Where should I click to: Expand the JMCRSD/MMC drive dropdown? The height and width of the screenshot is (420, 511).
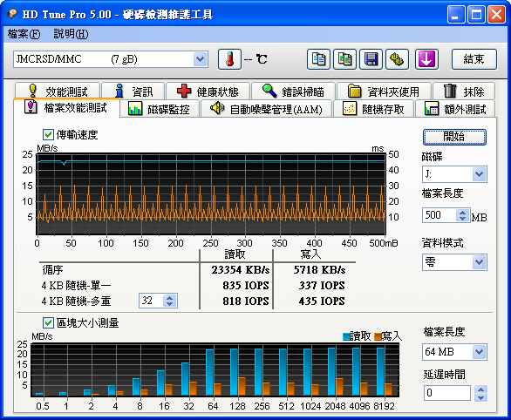(x=200, y=59)
